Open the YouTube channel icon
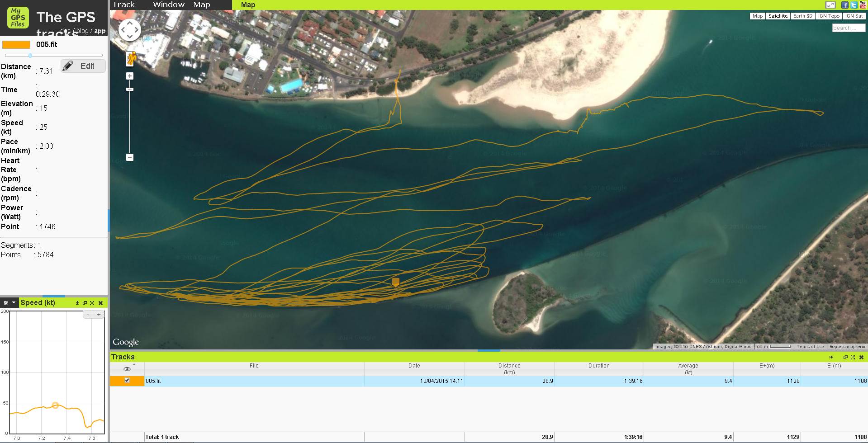Image resolution: width=868 pixels, height=443 pixels. (x=863, y=5)
